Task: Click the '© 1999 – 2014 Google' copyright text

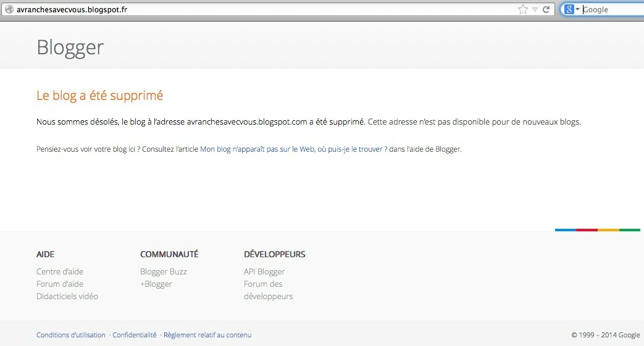Action: click(x=605, y=335)
